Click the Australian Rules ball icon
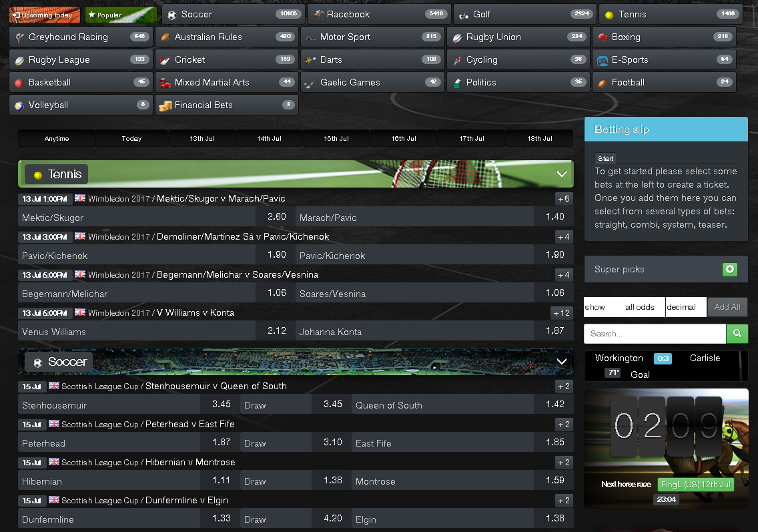Image resolution: width=758 pixels, height=532 pixels. coord(165,37)
